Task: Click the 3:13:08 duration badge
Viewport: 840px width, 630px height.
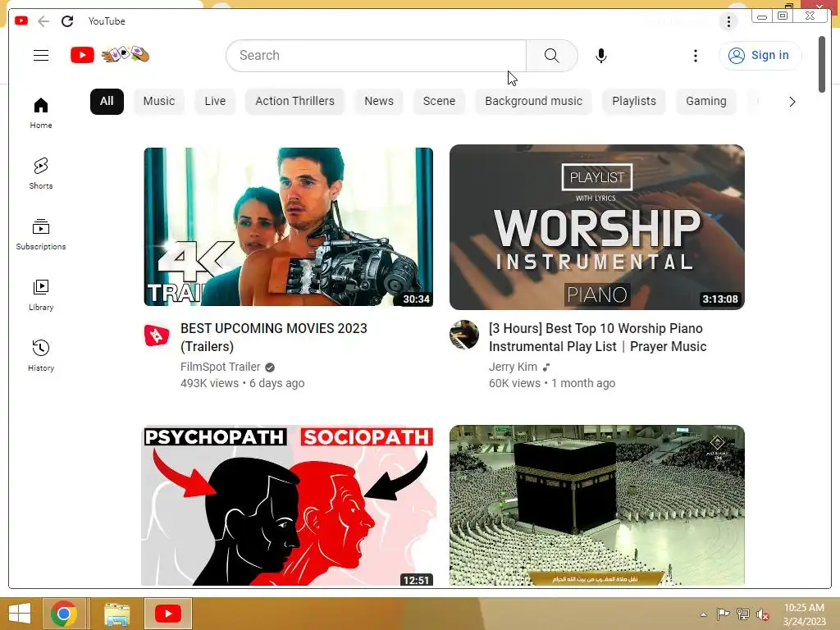Action: (720, 299)
